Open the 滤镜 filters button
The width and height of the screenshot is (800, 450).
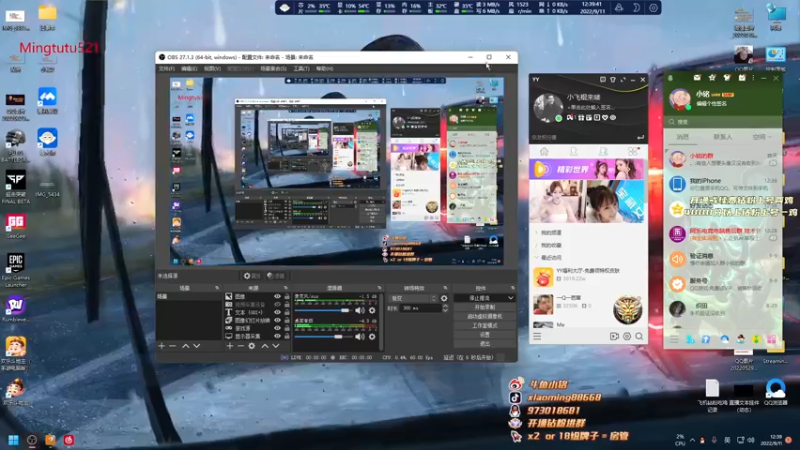(x=276, y=276)
